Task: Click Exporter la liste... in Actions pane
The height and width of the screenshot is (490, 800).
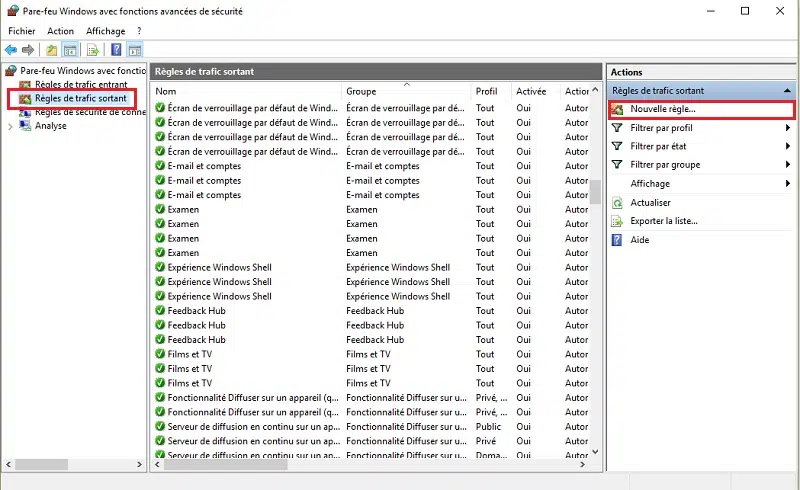Action: [x=664, y=221]
